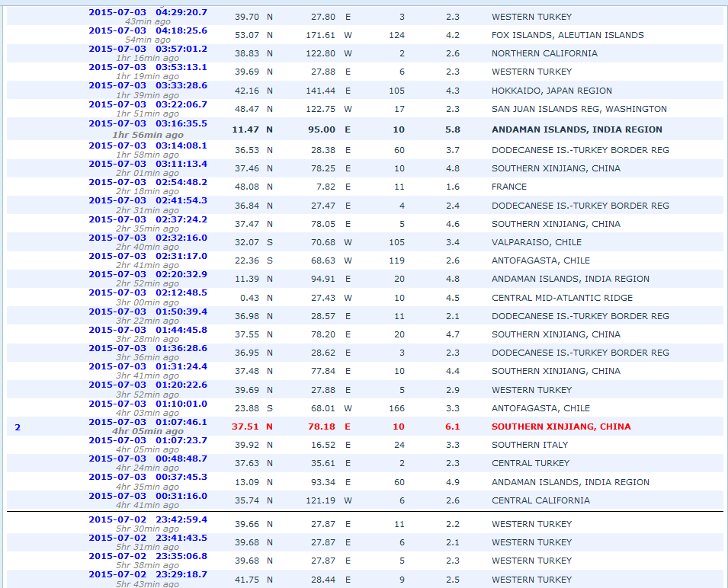This screenshot has width=728, height=588.
Task: Open the 2015-07-03 02:12:48.5 earthquake entry
Action: (148, 293)
